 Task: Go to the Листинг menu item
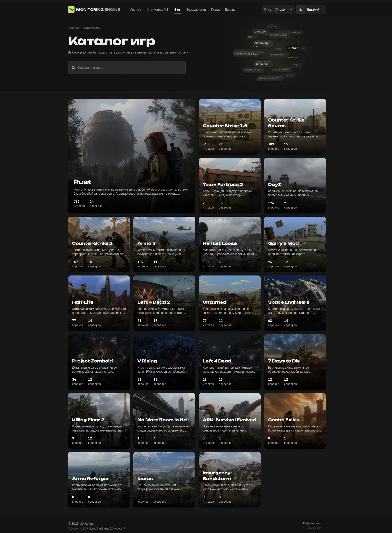[x=136, y=9]
